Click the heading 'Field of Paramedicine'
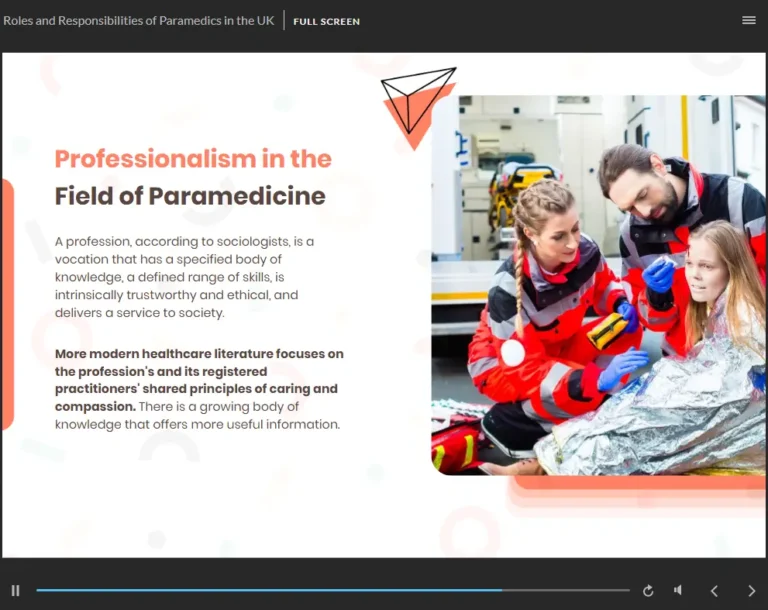Screen dimensions: 768x610 pos(190,196)
